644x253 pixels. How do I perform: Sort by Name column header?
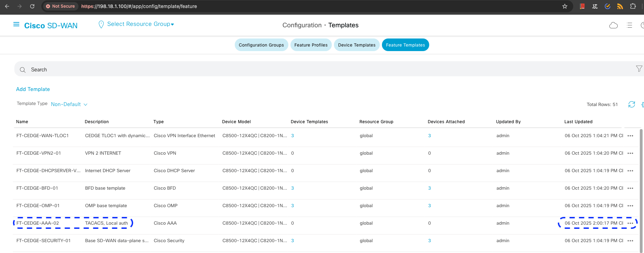coord(22,122)
